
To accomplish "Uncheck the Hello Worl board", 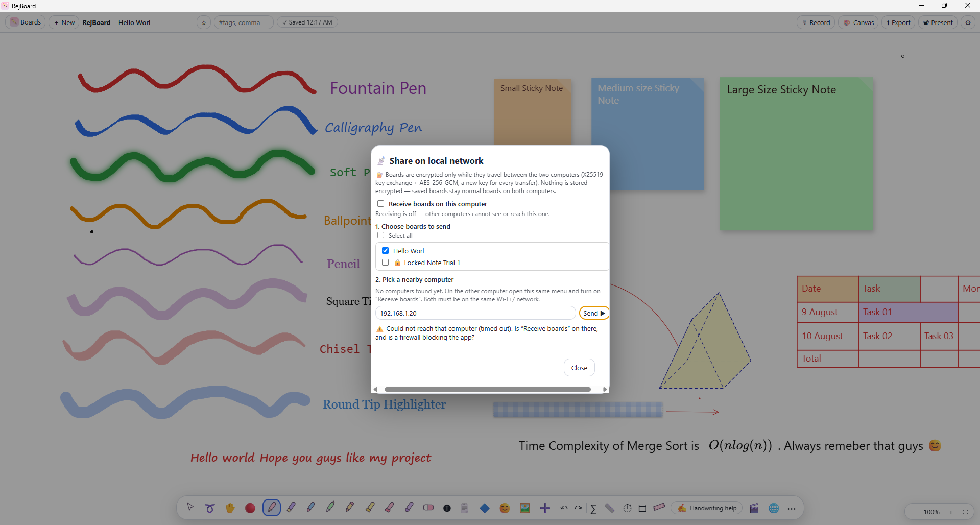I will (x=386, y=251).
